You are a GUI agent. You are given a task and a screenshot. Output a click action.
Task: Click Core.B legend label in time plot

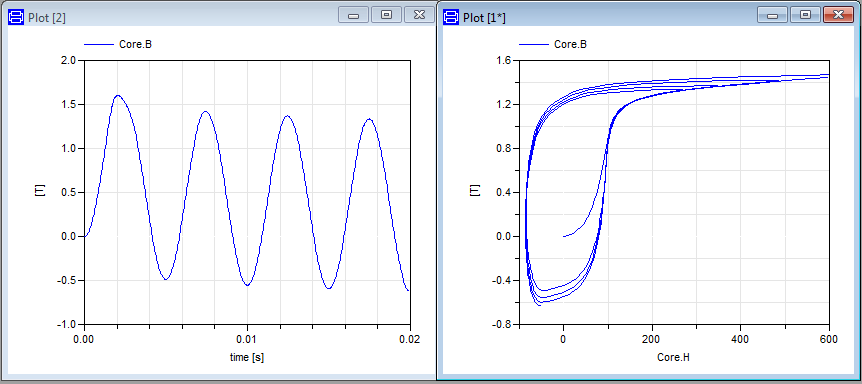[135, 44]
